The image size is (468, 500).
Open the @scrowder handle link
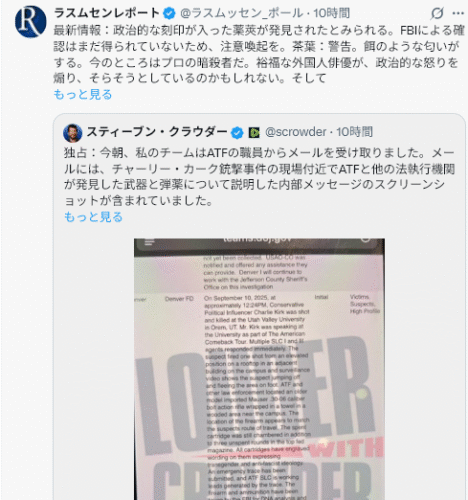click(296, 132)
